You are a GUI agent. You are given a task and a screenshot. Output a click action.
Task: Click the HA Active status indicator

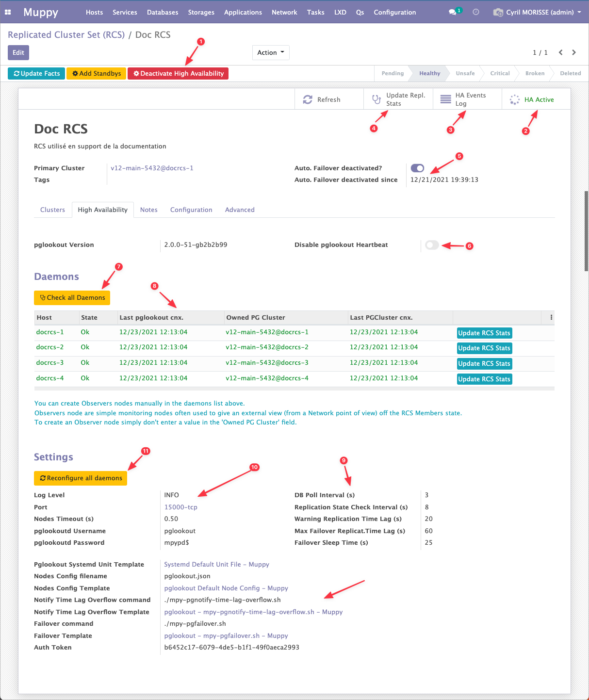(532, 99)
